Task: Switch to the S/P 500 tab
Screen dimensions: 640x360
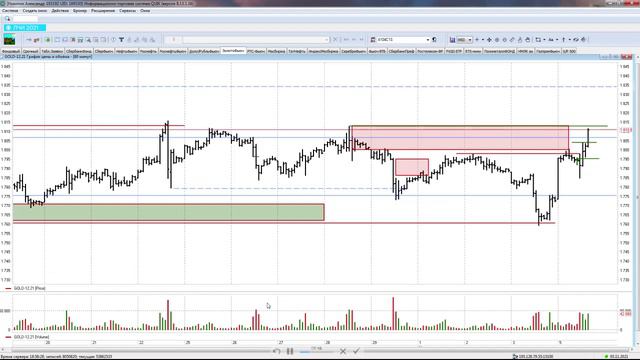Action: click(x=569, y=51)
